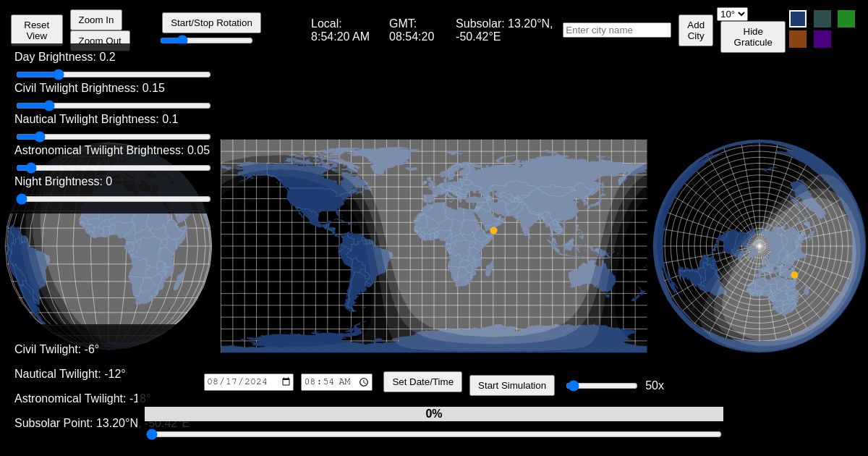Click the clock icon in the time field
868x456 pixels.
pyautogui.click(x=364, y=381)
